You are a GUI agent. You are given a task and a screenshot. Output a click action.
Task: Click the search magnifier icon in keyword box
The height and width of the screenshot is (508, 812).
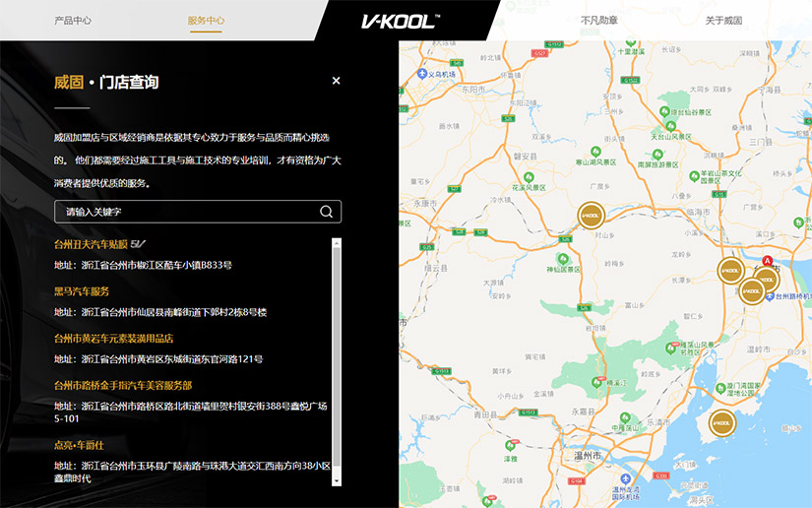(327, 212)
